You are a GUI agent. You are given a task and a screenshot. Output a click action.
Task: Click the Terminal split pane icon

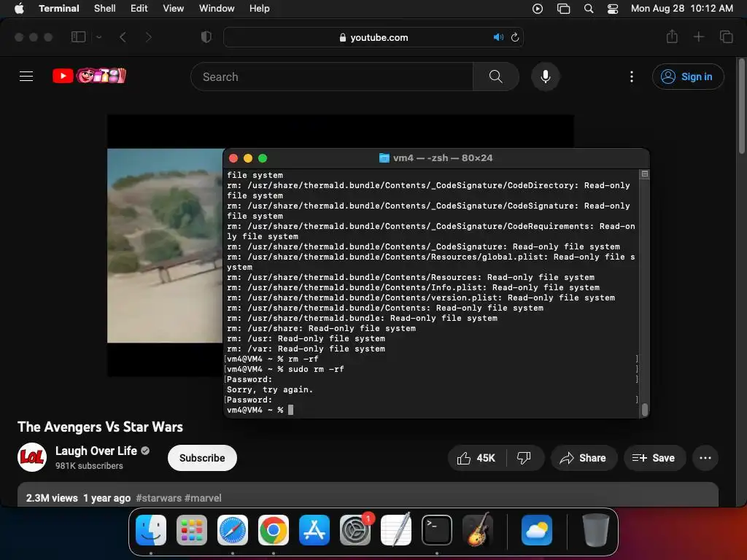[x=645, y=174]
